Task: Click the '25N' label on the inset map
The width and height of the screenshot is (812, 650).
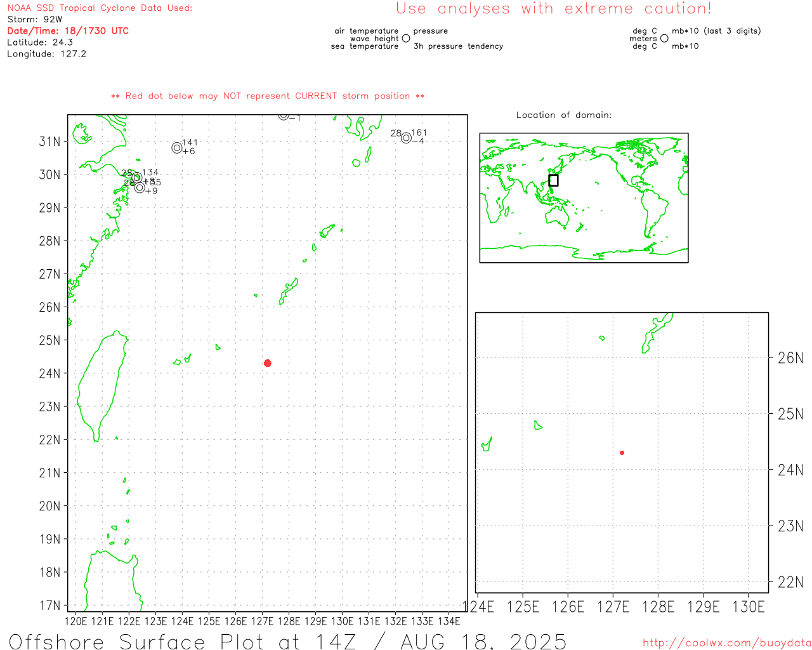Action: click(790, 414)
